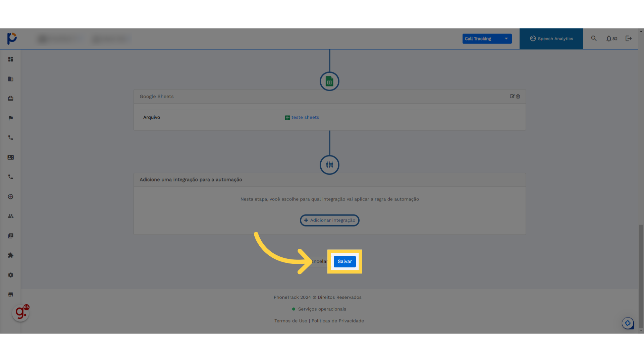Click the integration circle node icon
The width and height of the screenshot is (644, 362).
tap(329, 165)
